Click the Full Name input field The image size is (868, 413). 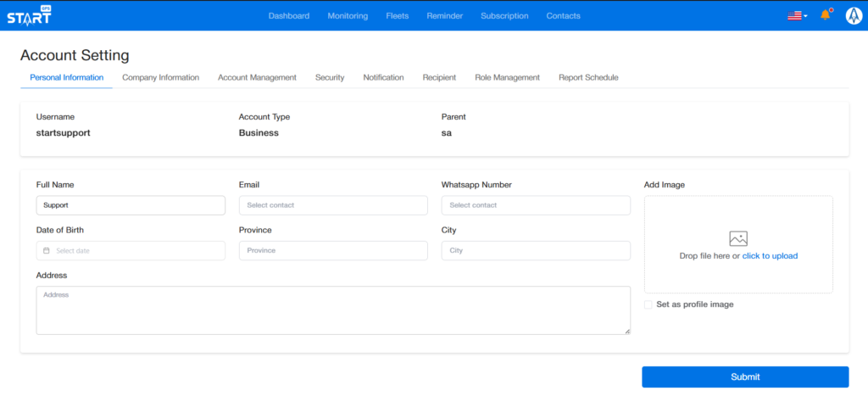coord(131,205)
